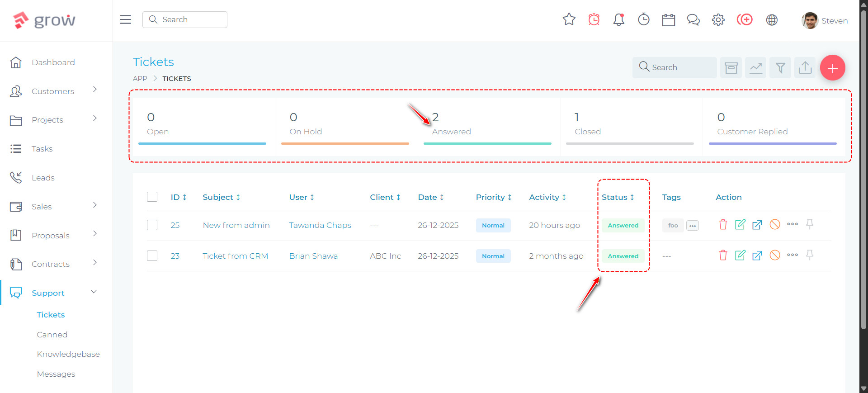The image size is (868, 393).
Task: Delete ticket 25 using trash icon
Action: pyautogui.click(x=723, y=225)
